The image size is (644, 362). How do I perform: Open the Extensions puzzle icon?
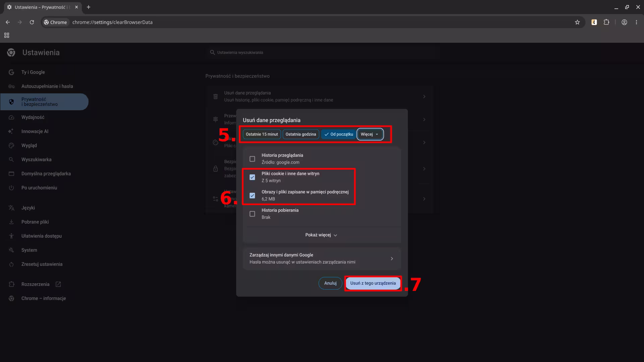(606, 22)
